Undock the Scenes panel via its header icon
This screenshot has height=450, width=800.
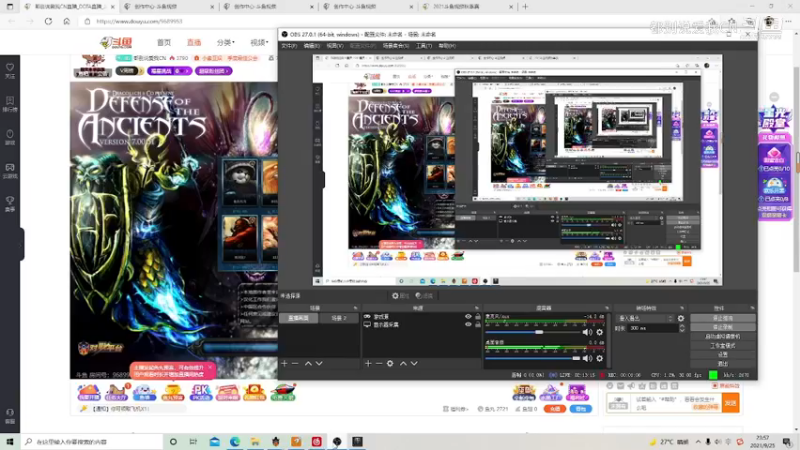pos(356,308)
